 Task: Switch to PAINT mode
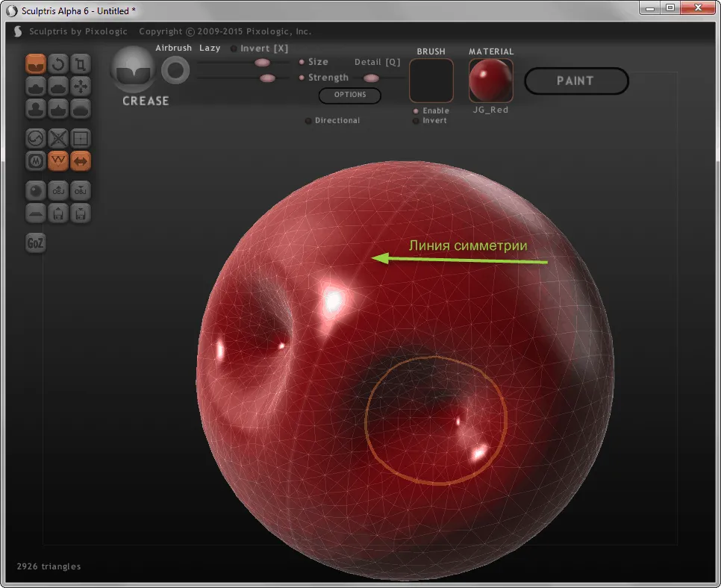[x=576, y=81]
